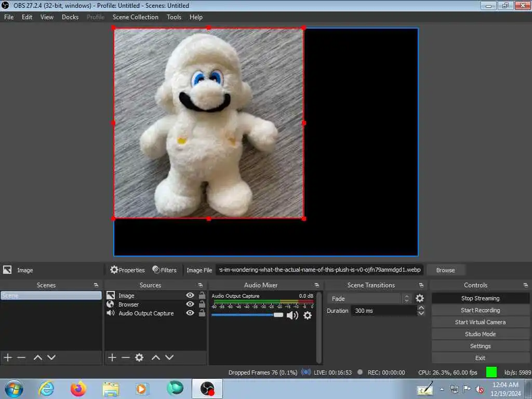The image size is (532, 399).
Task: Open the Windows Start menu
Action: point(14,389)
